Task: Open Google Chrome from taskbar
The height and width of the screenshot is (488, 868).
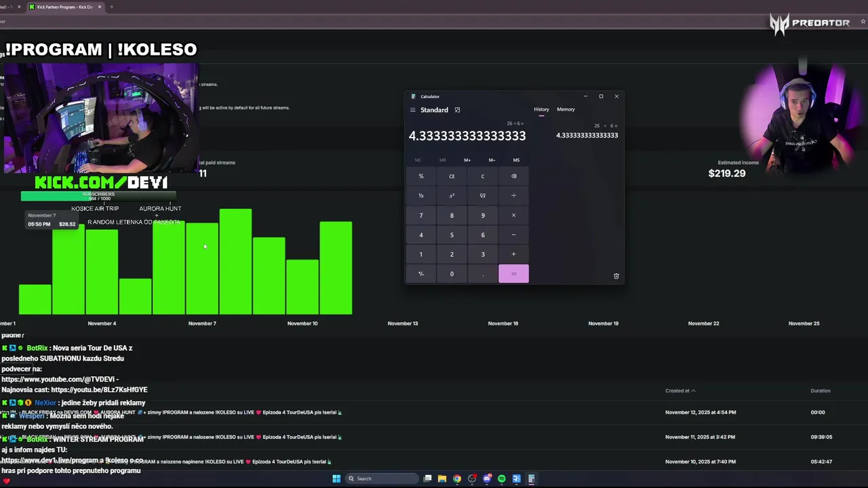Action: tap(457, 479)
